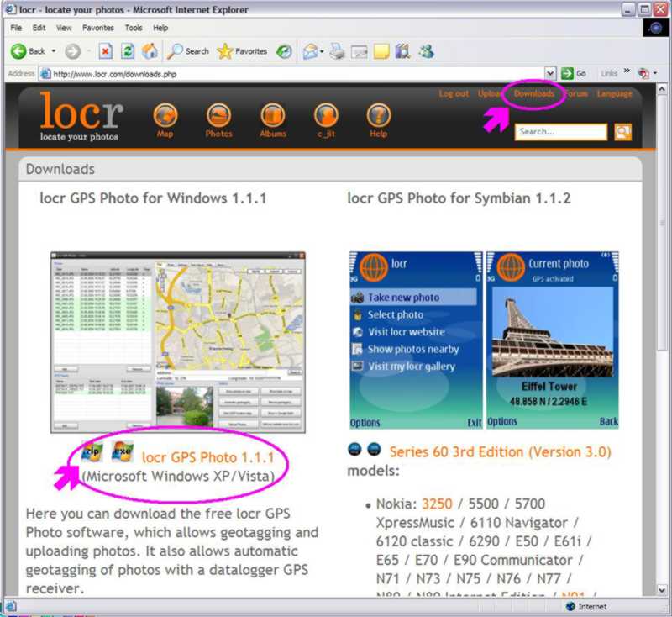
Task: Open the c_jit profile icon
Action: (326, 115)
